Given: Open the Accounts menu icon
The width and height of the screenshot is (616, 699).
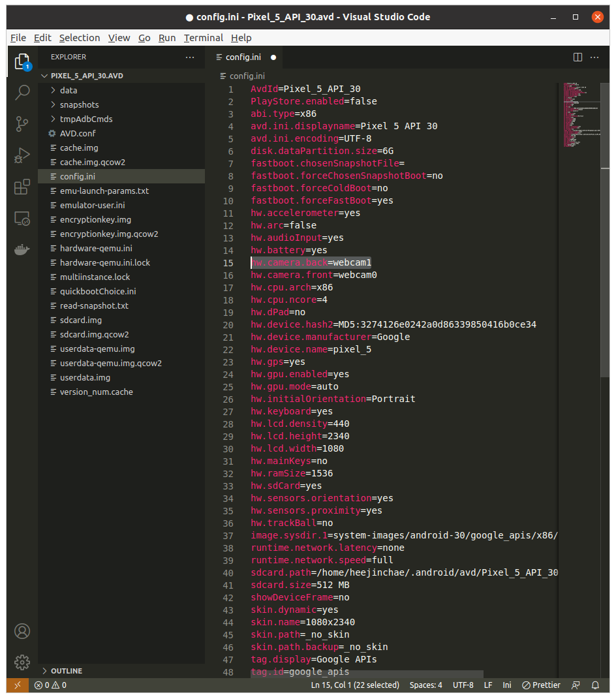Looking at the screenshot, I should pyautogui.click(x=22, y=631).
